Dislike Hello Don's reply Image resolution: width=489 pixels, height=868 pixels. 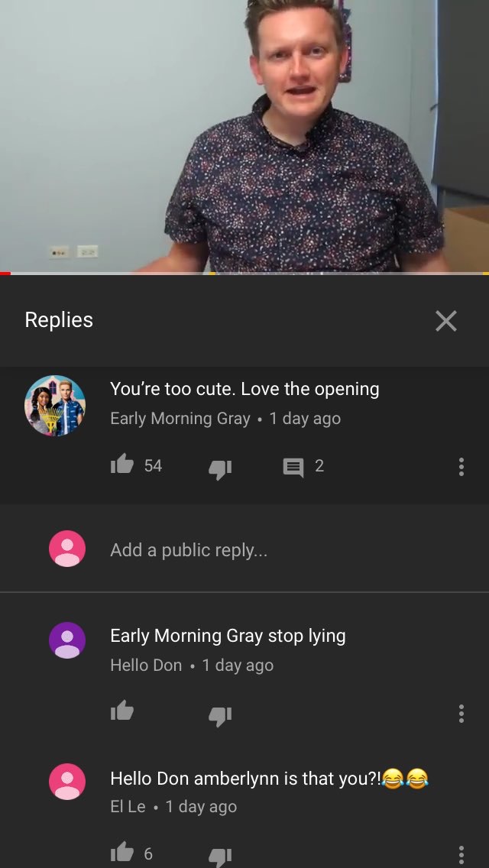220,715
